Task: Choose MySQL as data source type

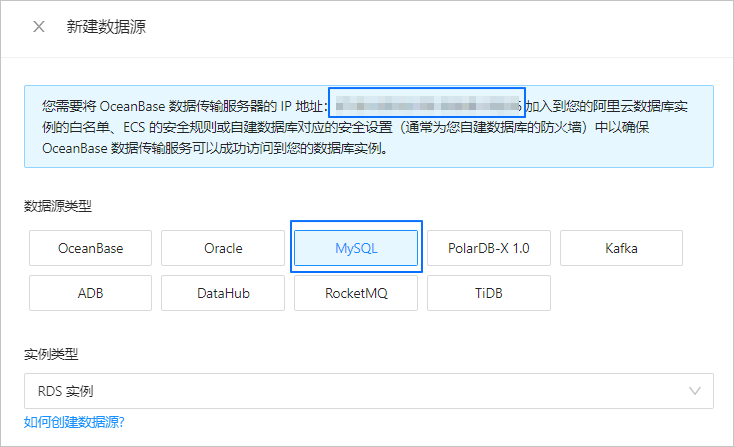Action: [356, 248]
